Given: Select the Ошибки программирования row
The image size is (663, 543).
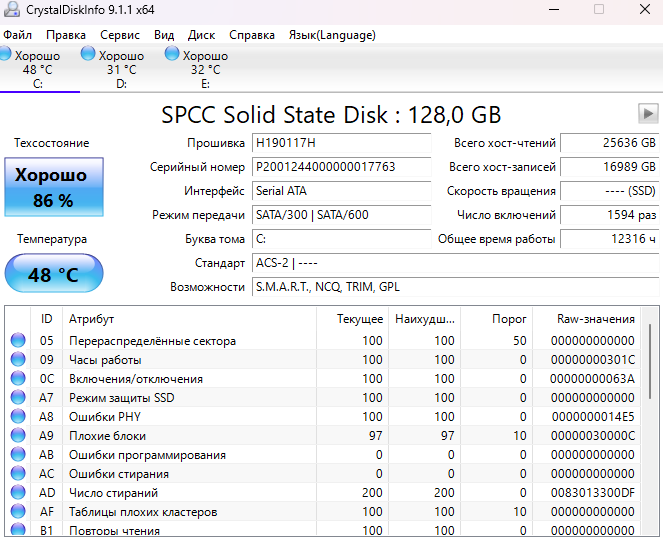Looking at the screenshot, I should (x=325, y=455).
